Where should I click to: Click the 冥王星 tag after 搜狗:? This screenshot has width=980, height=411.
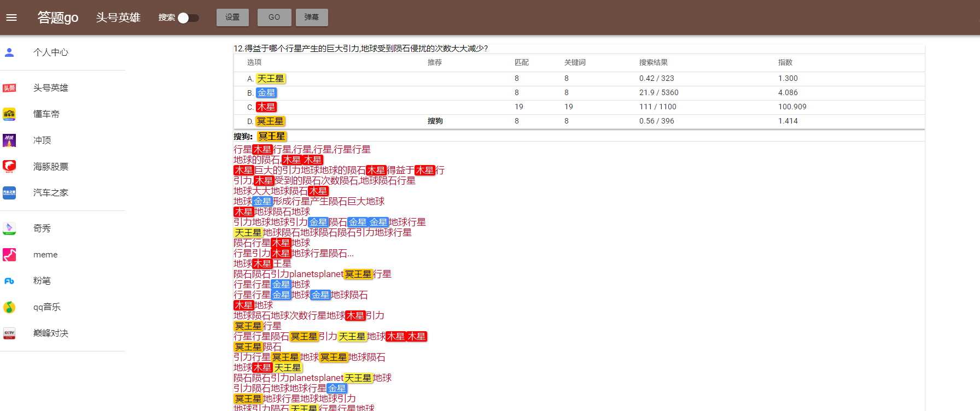click(x=272, y=137)
